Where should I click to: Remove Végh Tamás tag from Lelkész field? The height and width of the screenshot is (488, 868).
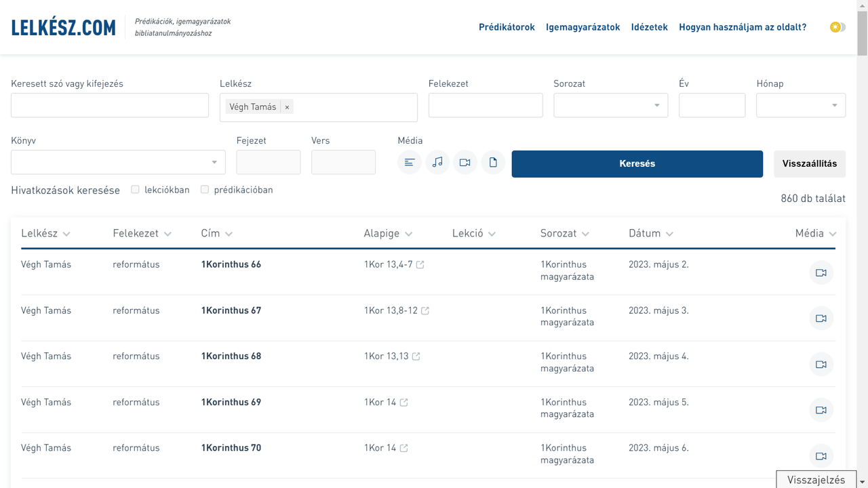pos(287,107)
